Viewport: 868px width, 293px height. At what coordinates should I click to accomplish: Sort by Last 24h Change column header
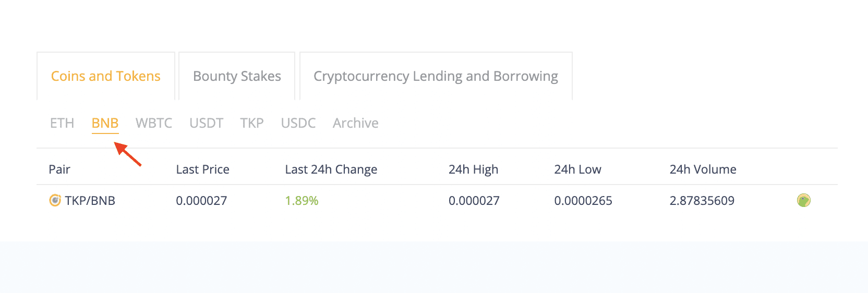[x=331, y=169]
